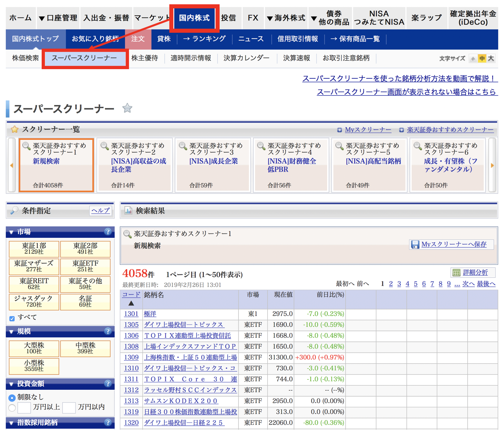Open 日経３００株価指数連動型上場投 link
Screen dimensions: 504x438
pos(190,412)
